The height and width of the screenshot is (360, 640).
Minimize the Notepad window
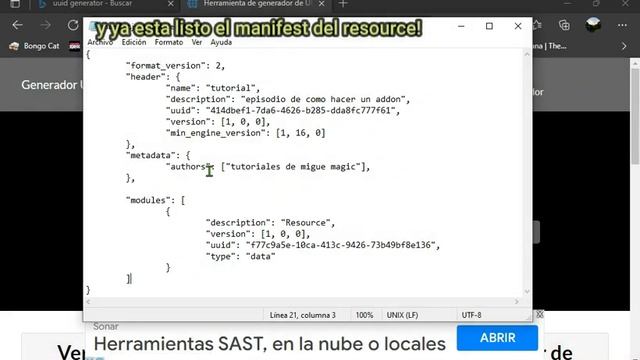tap(461, 26)
